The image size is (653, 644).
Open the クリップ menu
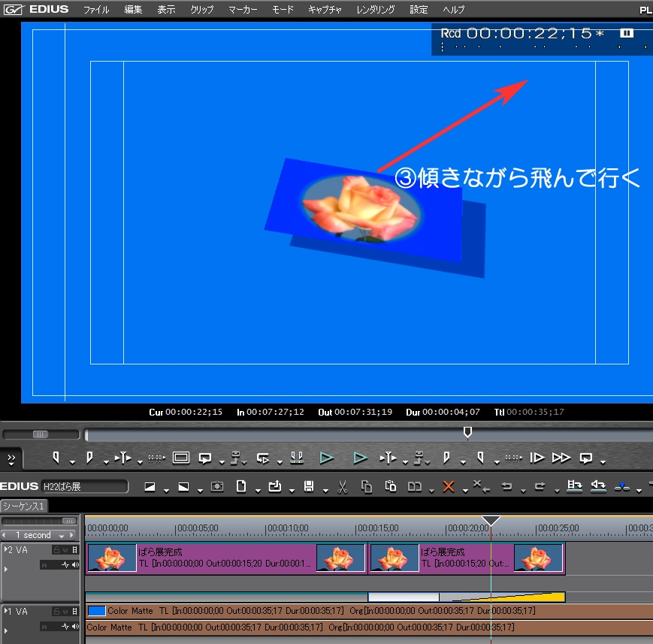(x=201, y=10)
